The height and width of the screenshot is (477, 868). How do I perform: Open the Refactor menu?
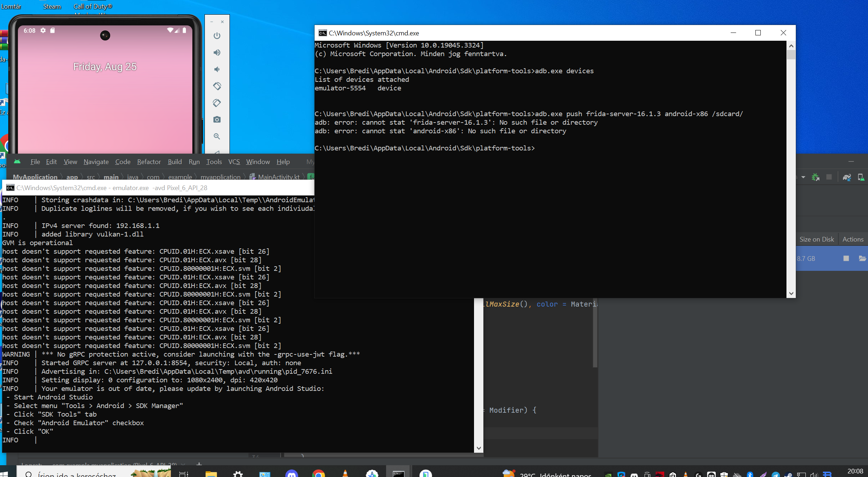[x=149, y=162]
